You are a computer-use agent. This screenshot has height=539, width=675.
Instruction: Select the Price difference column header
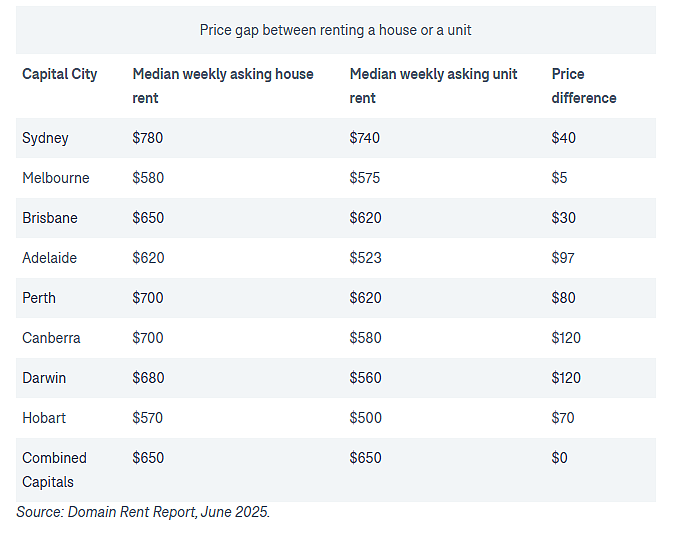[584, 86]
